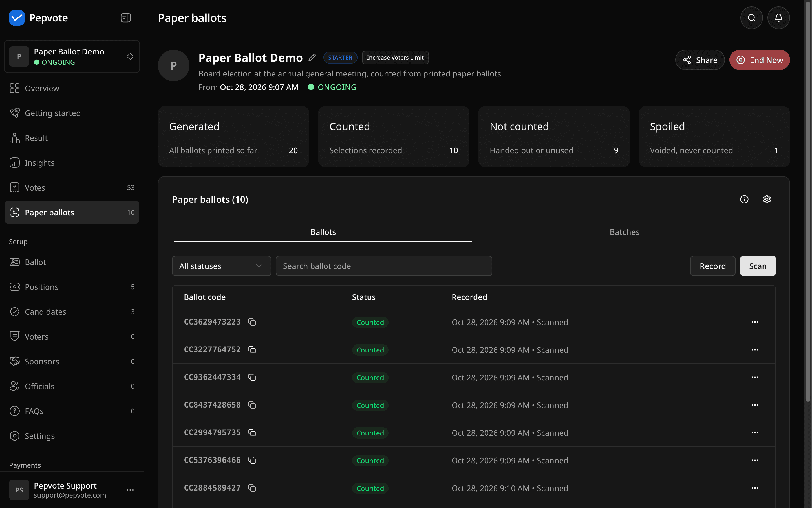812x508 pixels.
Task: Open the All statuses filter dropdown
Action: click(x=221, y=266)
